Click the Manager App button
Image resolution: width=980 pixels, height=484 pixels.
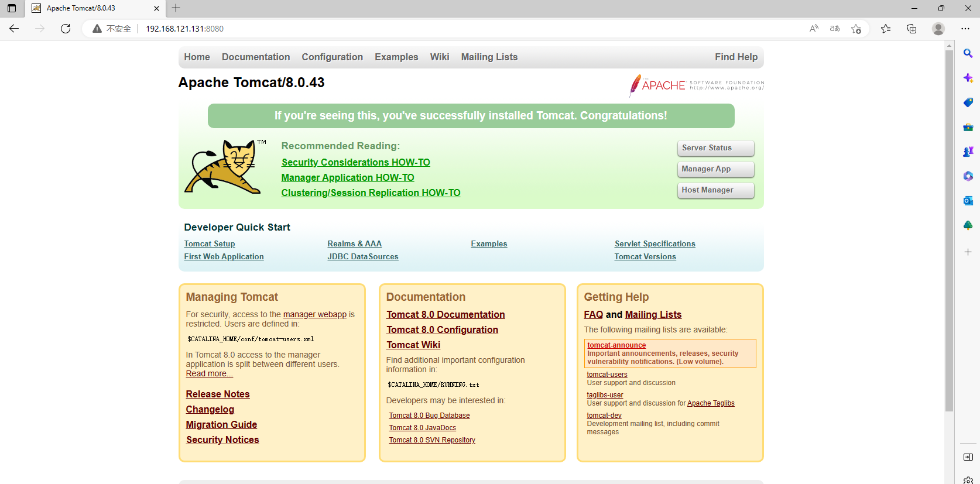pyautogui.click(x=715, y=169)
